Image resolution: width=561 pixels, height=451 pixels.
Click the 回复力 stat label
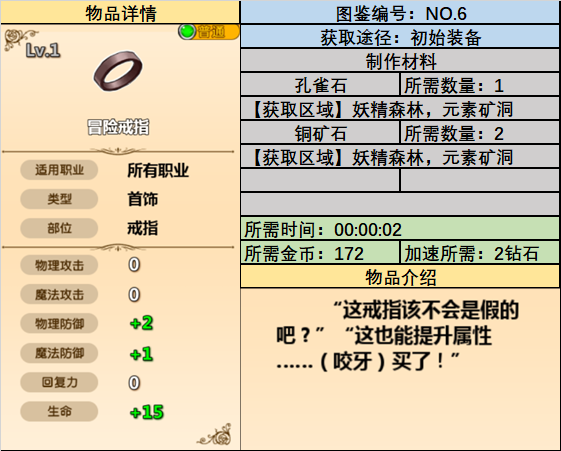[x=59, y=382]
